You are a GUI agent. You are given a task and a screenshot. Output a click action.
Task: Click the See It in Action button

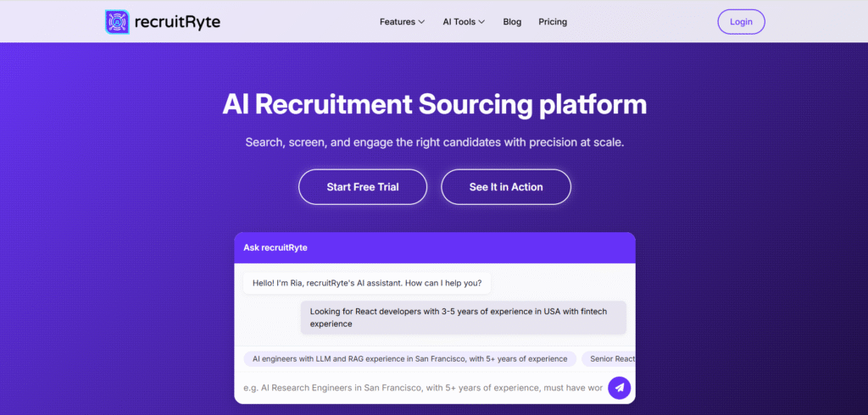point(506,187)
